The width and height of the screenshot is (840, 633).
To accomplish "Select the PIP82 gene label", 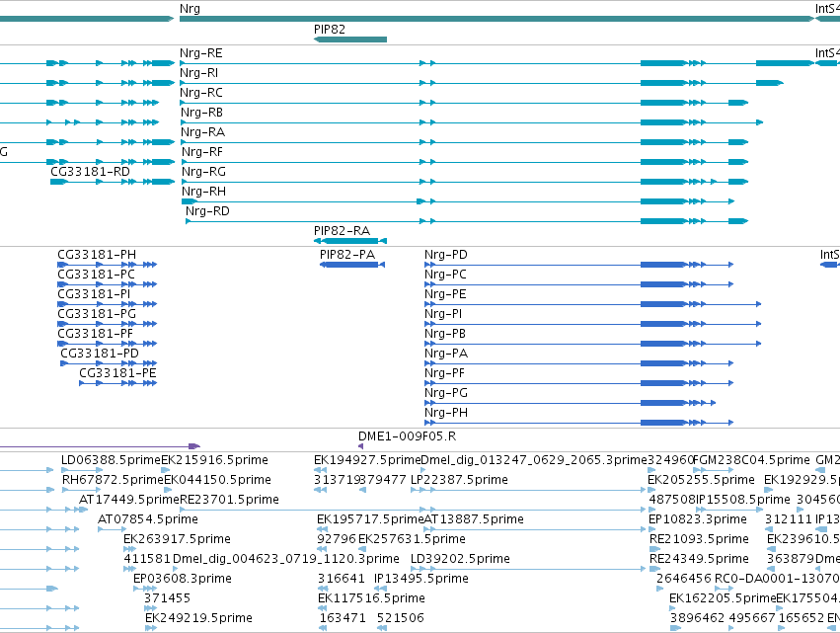I will (x=330, y=30).
